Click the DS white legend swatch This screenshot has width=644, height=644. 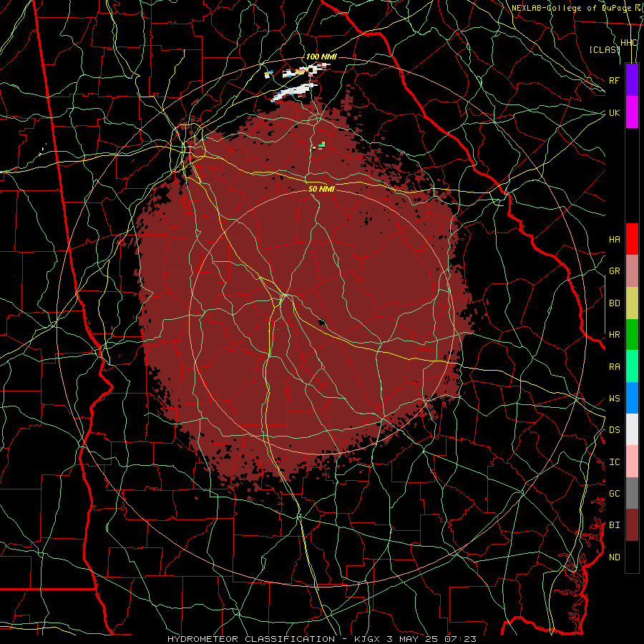tap(632, 429)
